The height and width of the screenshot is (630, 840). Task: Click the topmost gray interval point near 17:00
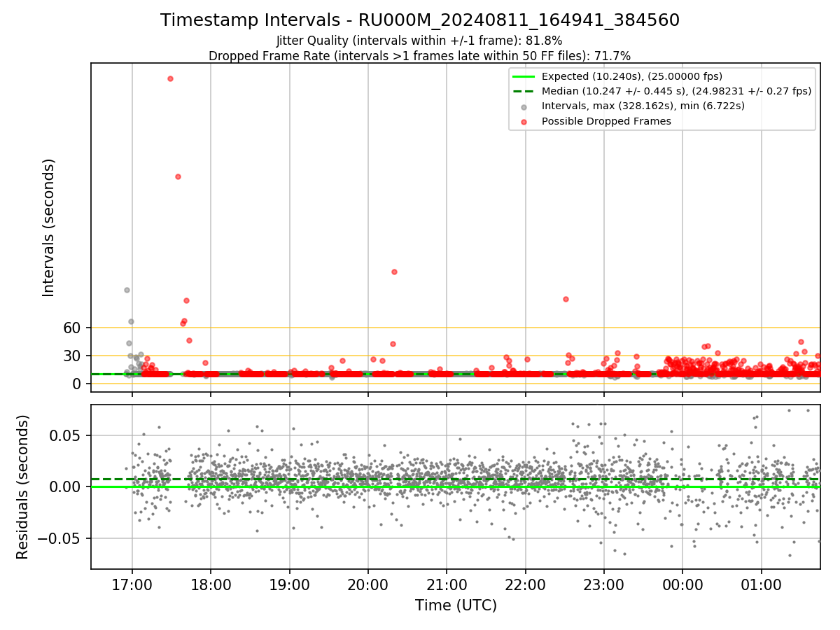coord(127,290)
